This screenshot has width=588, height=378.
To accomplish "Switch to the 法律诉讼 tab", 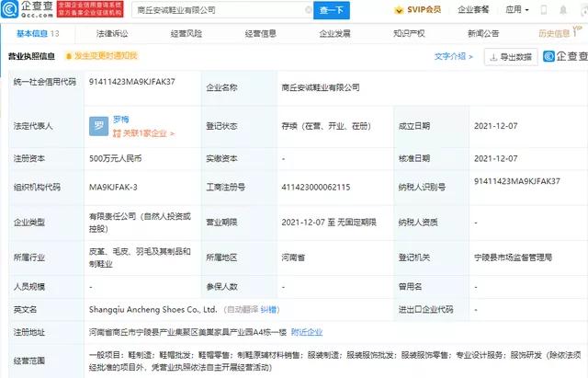I will [x=112, y=33].
